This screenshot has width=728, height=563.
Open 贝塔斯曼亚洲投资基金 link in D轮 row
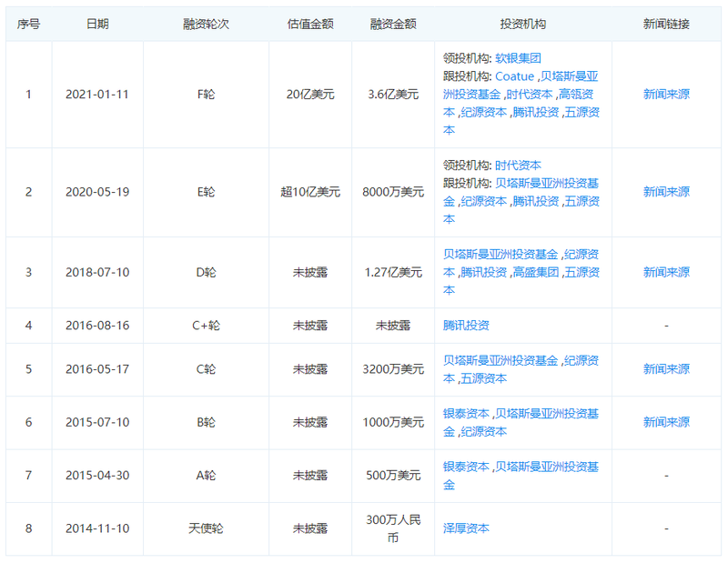(500, 255)
